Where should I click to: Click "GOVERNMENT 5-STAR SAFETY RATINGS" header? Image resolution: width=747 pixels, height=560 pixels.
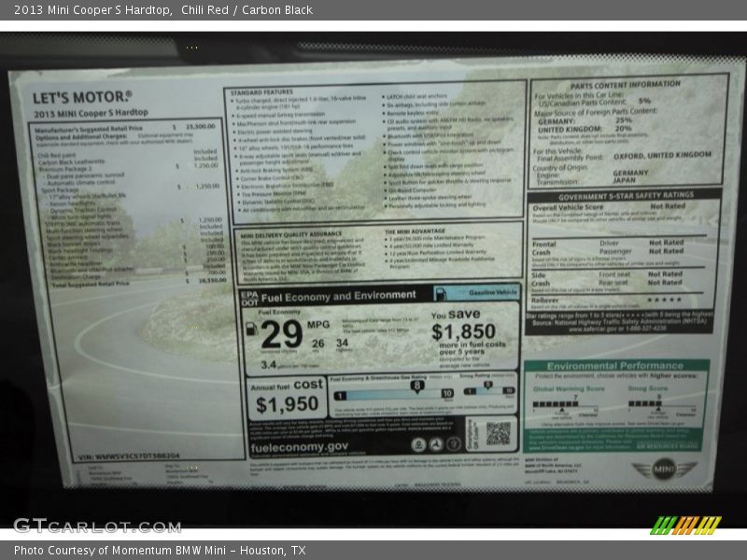click(626, 196)
